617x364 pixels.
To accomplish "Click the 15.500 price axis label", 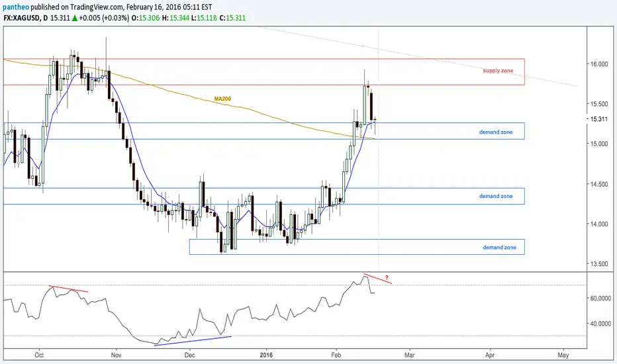I will pyautogui.click(x=598, y=104).
